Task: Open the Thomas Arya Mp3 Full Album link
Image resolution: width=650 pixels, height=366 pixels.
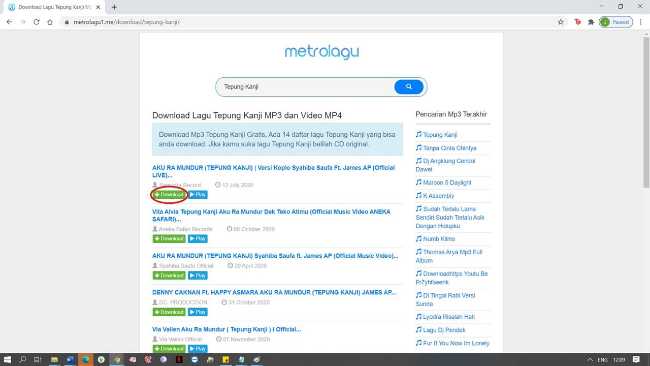Action: pyautogui.click(x=449, y=256)
